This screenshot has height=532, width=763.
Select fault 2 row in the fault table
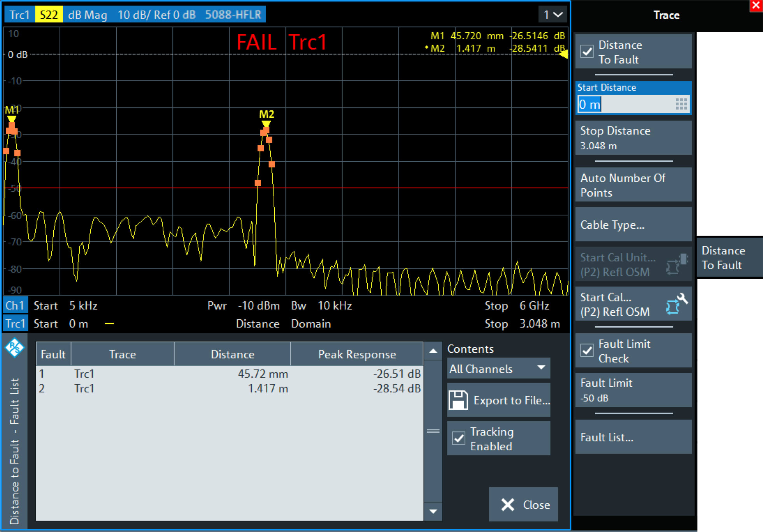tap(195, 388)
